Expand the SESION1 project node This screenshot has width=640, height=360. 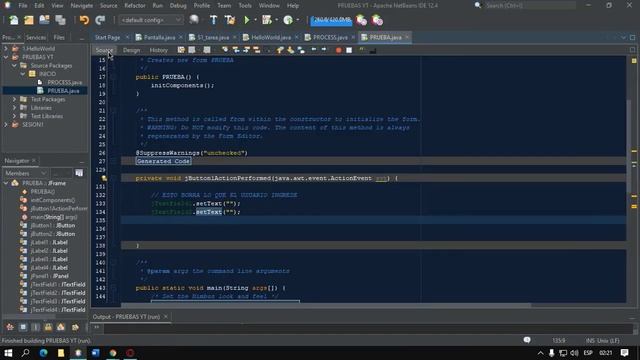coord(6,124)
